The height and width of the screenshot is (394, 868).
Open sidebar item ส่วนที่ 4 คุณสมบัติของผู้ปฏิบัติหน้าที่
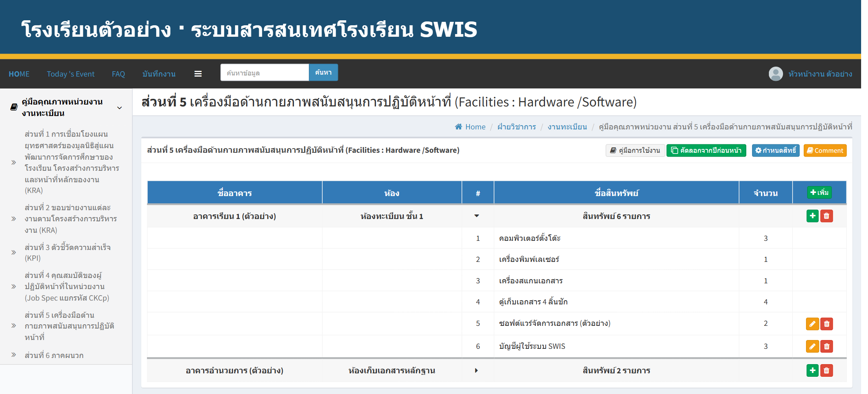pyautogui.click(x=67, y=286)
